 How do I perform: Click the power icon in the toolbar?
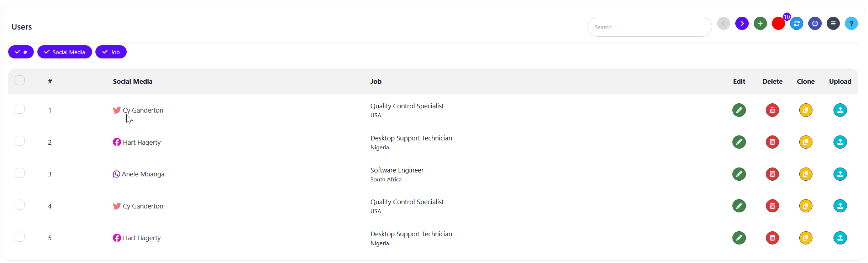click(x=815, y=24)
